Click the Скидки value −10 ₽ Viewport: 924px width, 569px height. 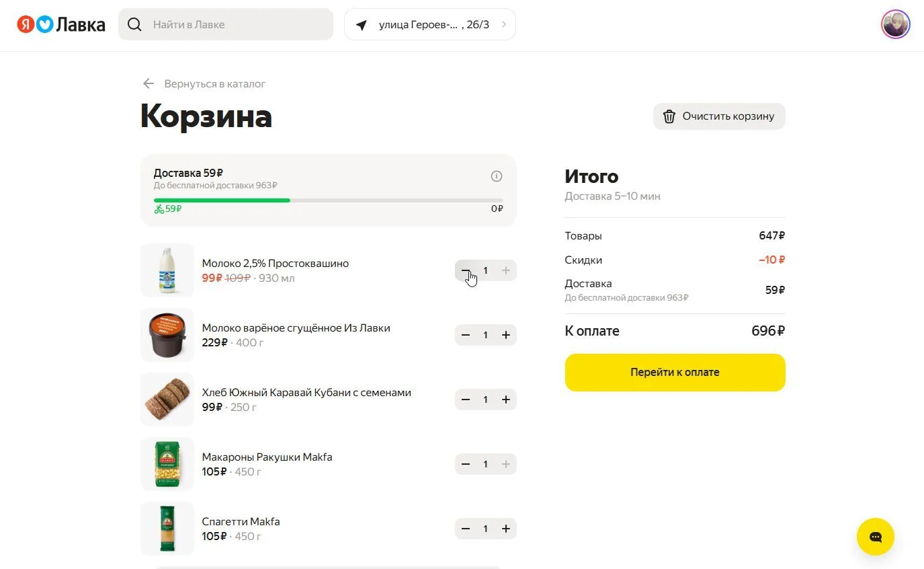[x=772, y=260]
